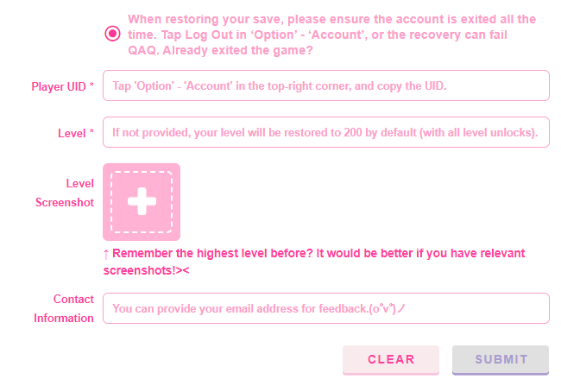Image resolution: width=561 pixels, height=392 pixels.
Task: Click the "Already exited the game?" text
Action: point(236,50)
